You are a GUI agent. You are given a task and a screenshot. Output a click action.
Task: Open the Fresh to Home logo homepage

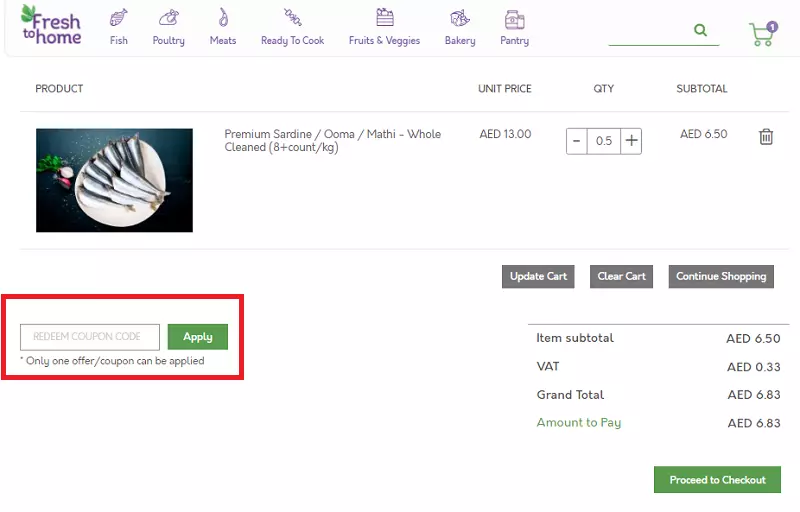click(51, 24)
